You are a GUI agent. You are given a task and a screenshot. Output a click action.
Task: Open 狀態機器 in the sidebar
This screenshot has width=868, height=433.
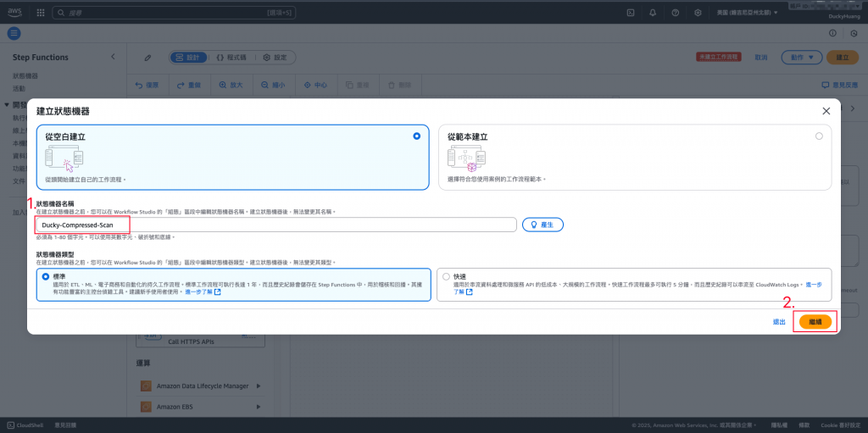point(25,76)
